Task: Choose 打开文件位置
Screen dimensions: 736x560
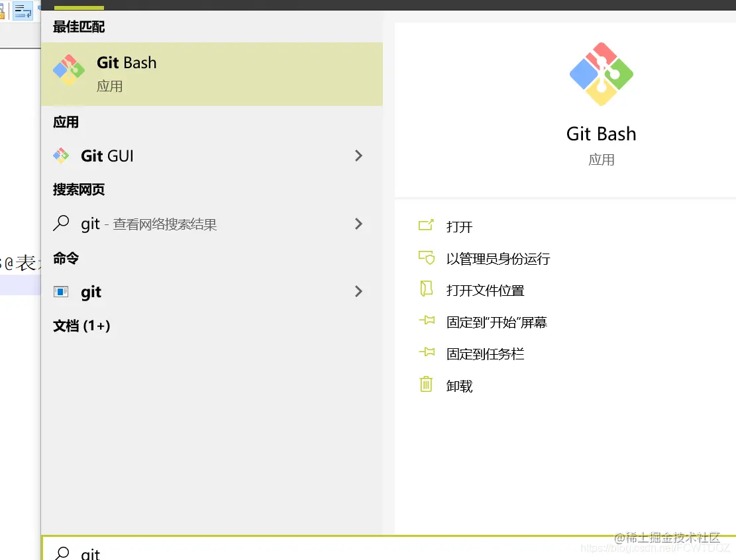Action: (x=485, y=291)
